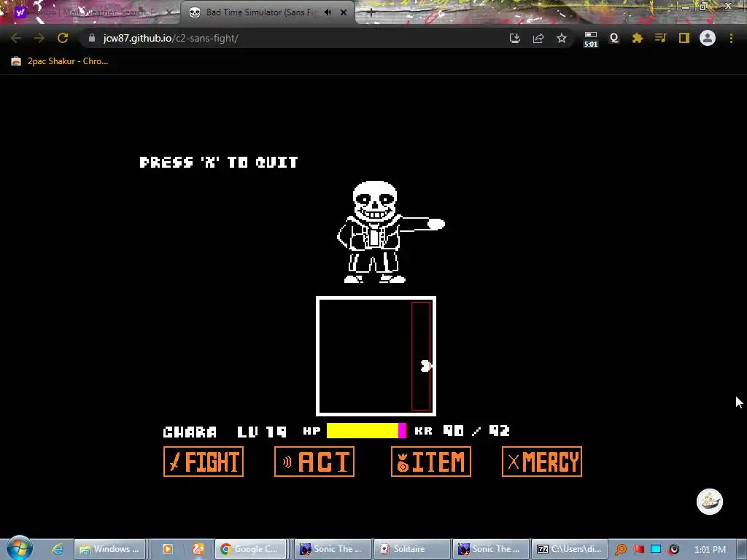Toggle the browser side panel

pos(684,38)
